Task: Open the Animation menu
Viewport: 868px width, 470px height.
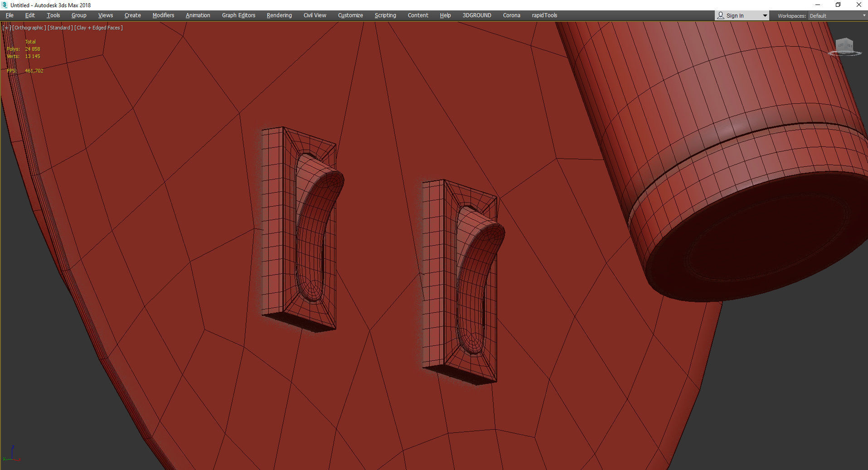Action: 198,15
